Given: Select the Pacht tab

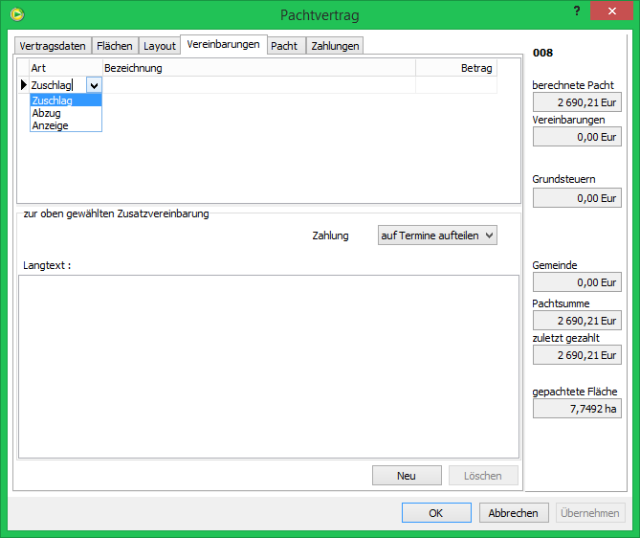Looking at the screenshot, I should click(x=284, y=46).
